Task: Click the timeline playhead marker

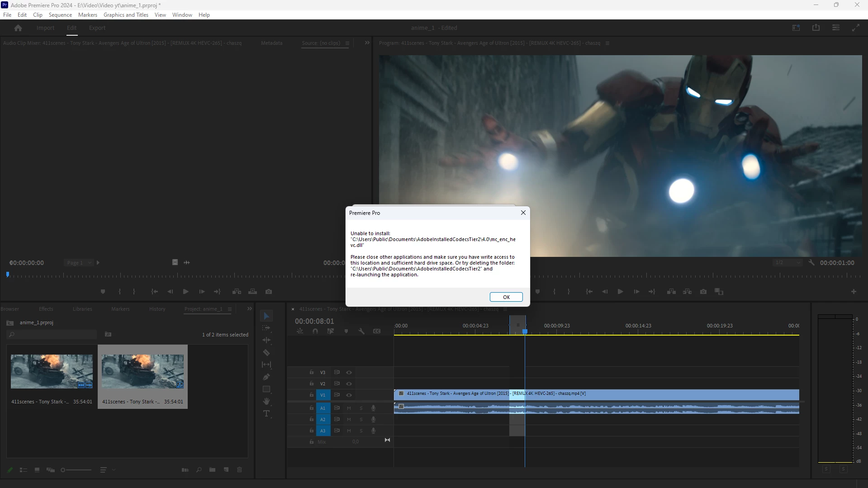Action: pyautogui.click(x=525, y=332)
